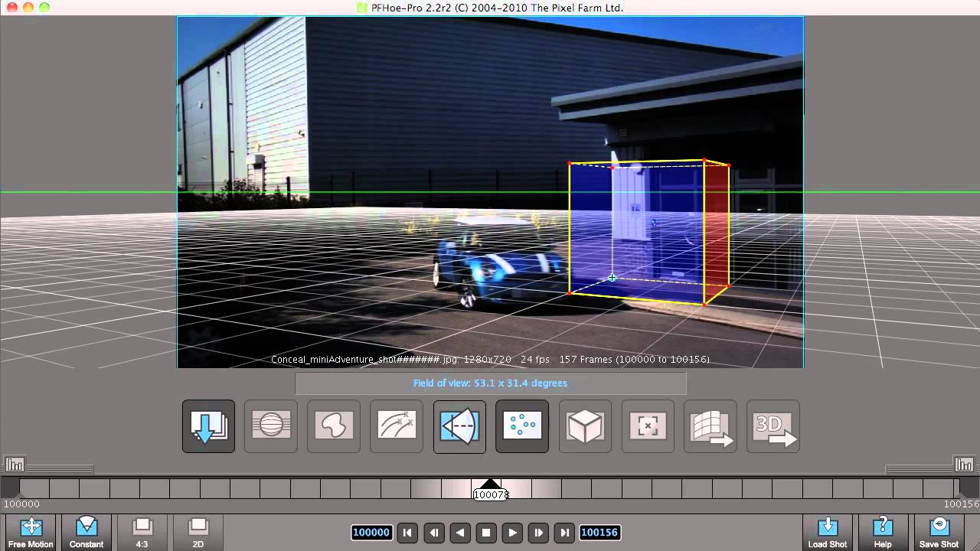Image resolution: width=980 pixels, height=551 pixels.
Task: Click the crosshair pivot at the cube's base
Action: coord(612,277)
